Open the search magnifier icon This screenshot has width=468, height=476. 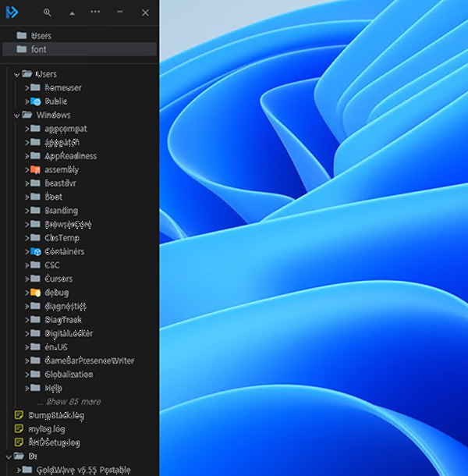47,12
